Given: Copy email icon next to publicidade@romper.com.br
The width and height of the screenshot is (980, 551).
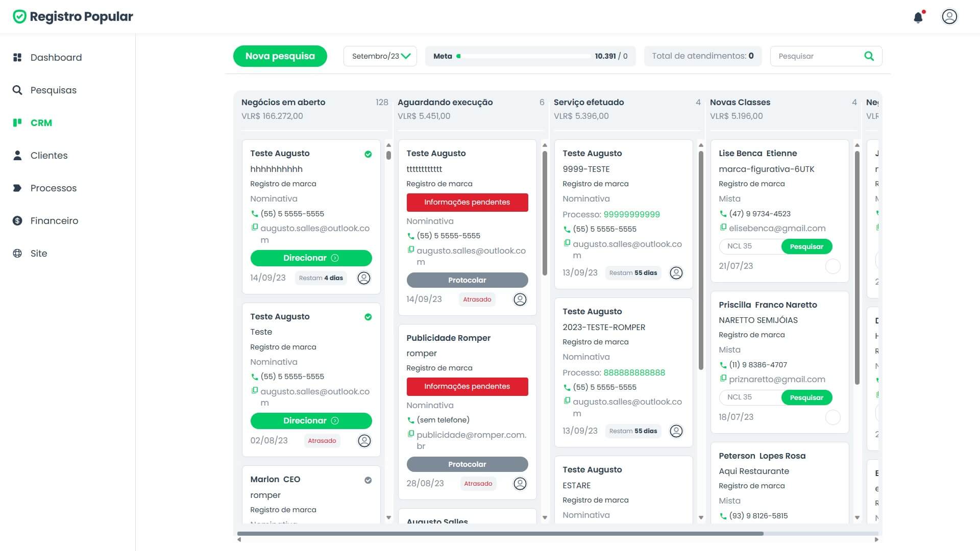Looking at the screenshot, I should pyautogui.click(x=410, y=434).
